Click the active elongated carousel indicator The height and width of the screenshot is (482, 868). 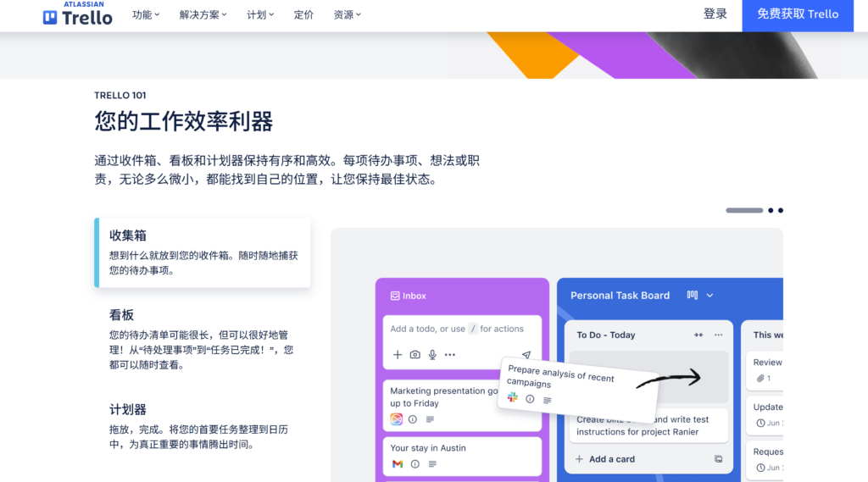[744, 210]
